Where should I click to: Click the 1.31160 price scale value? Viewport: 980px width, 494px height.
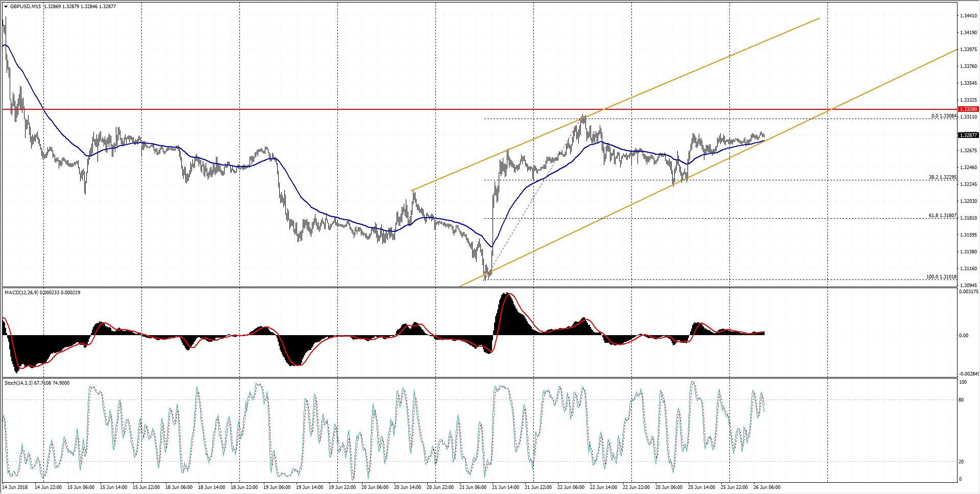point(968,269)
